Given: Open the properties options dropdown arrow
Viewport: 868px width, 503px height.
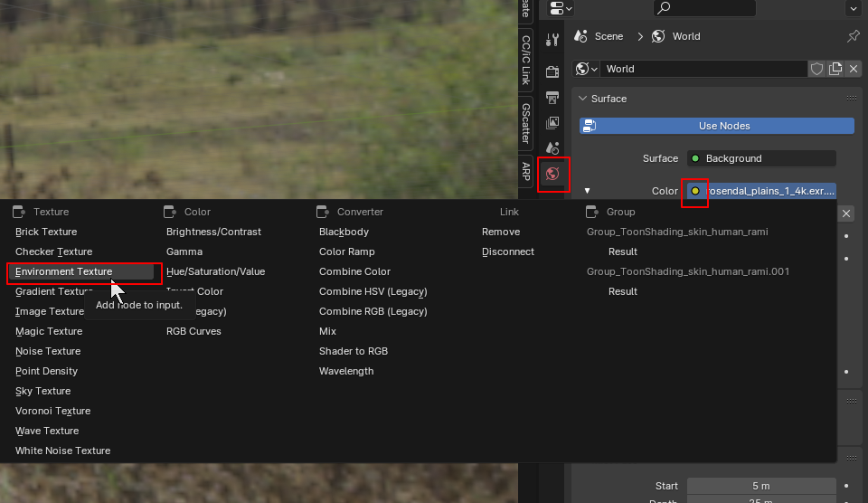Looking at the screenshot, I should (853, 8).
